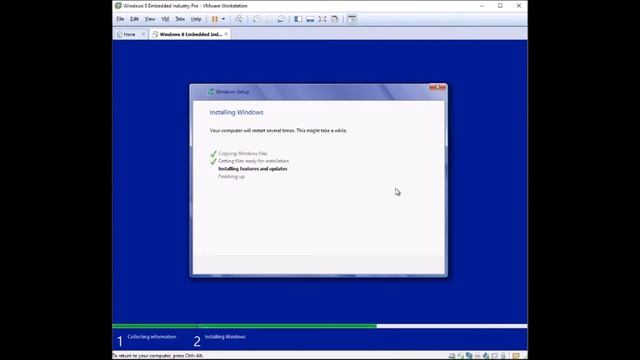Click the Send Ctrl+Alt+Del toolbar icon

(239, 19)
